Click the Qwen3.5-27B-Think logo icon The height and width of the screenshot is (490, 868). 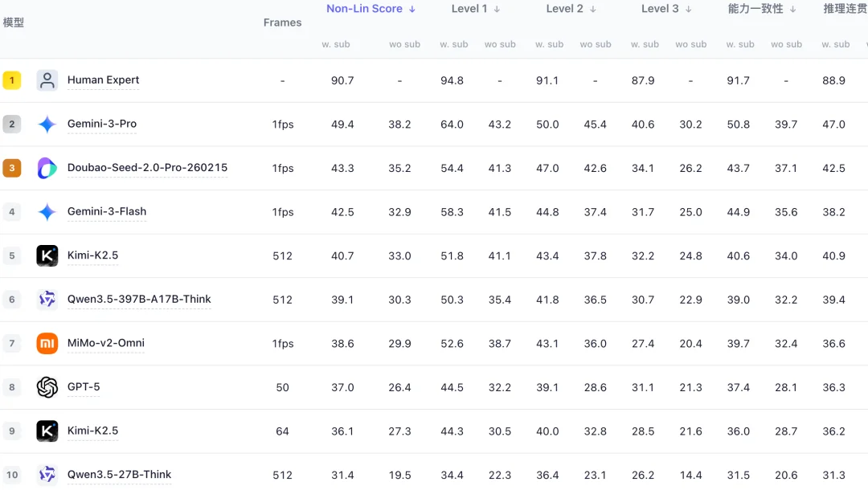(x=47, y=474)
